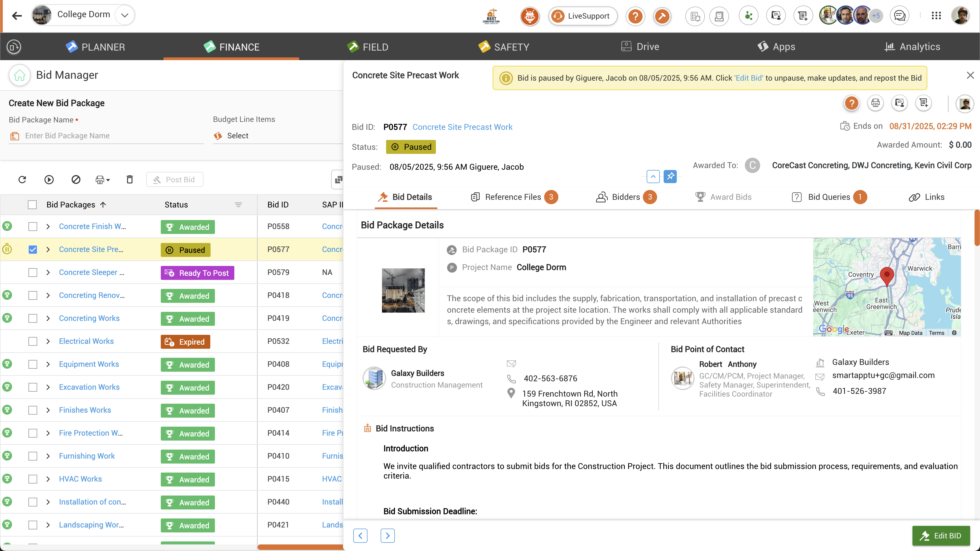Open the Excavation Works bid package link
The image size is (980, 551).
point(89,387)
